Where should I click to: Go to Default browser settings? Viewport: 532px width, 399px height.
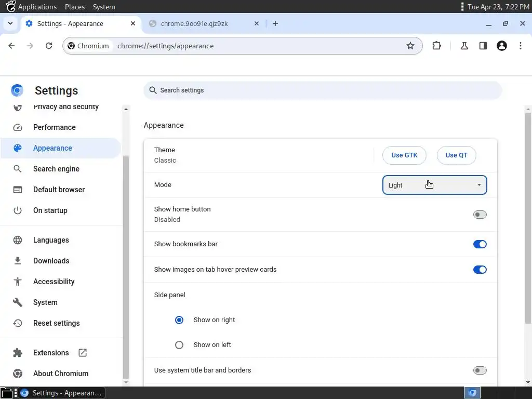[x=61, y=190]
